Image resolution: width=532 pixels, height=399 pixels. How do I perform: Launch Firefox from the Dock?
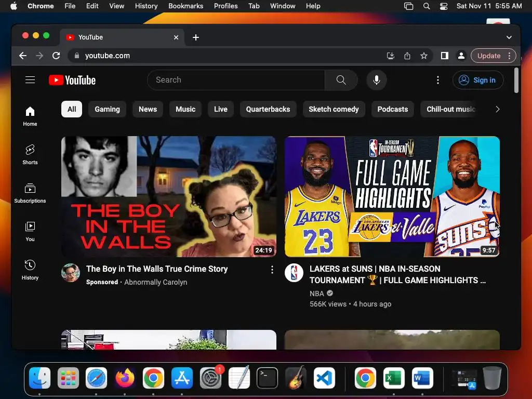point(125,378)
